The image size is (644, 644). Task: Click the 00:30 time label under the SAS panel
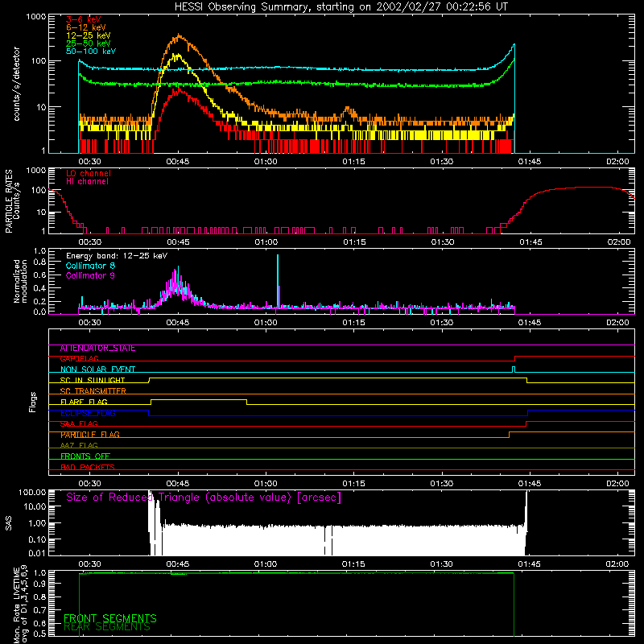pyautogui.click(x=89, y=564)
